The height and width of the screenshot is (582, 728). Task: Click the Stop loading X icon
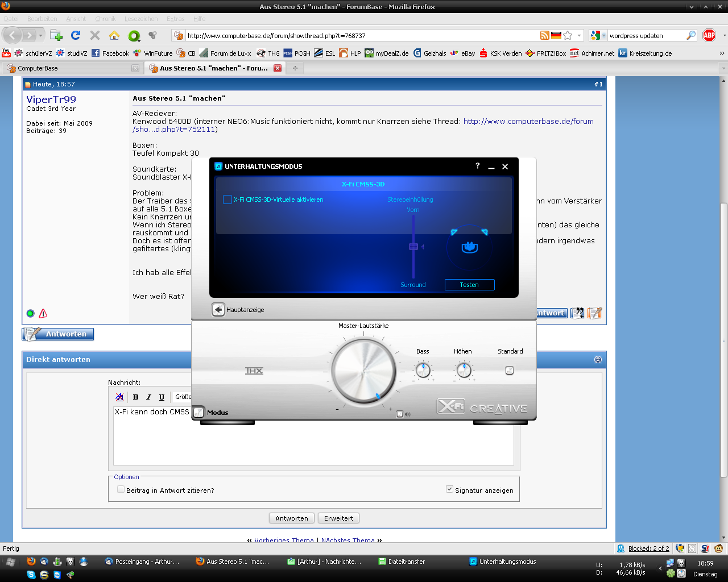pyautogui.click(x=95, y=35)
